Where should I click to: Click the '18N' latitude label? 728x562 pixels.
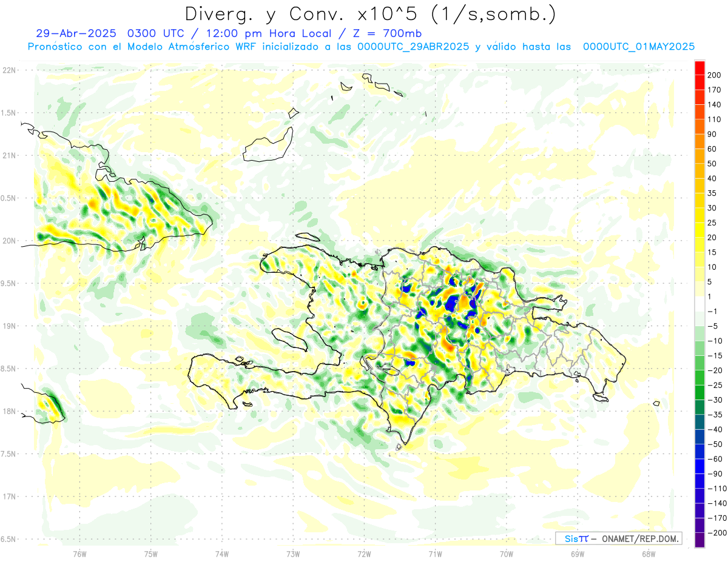pos(8,412)
